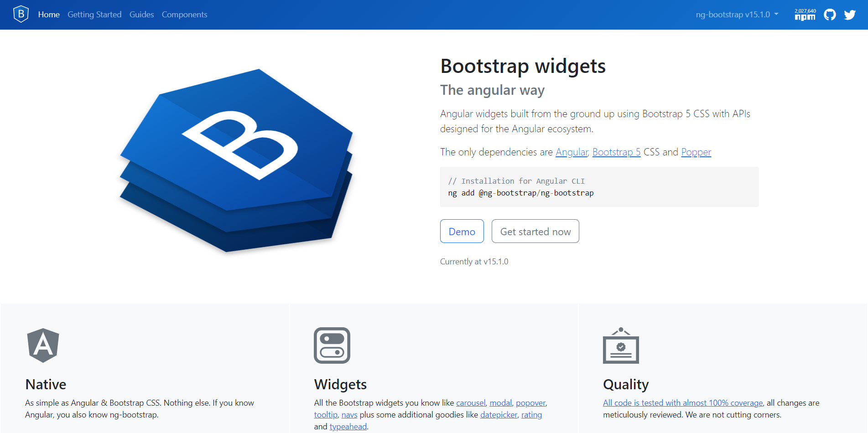Open the modal widget link
Screen dimensions: 868x433
point(500,403)
